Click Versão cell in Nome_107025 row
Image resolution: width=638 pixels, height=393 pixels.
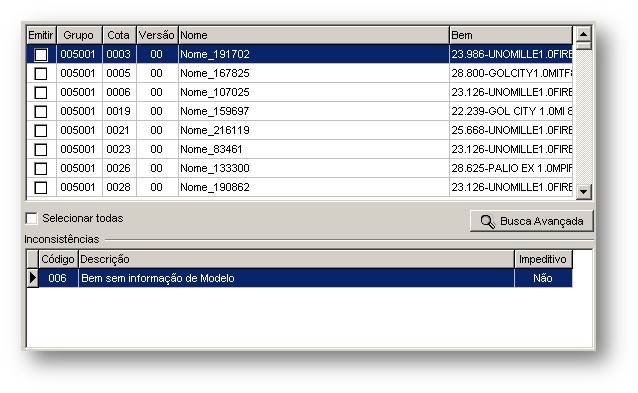tap(157, 92)
